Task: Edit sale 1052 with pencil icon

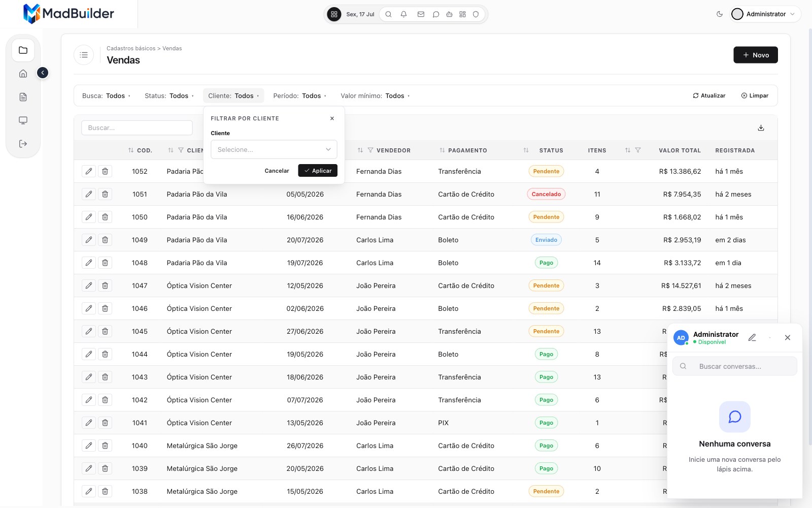Action: pos(89,171)
